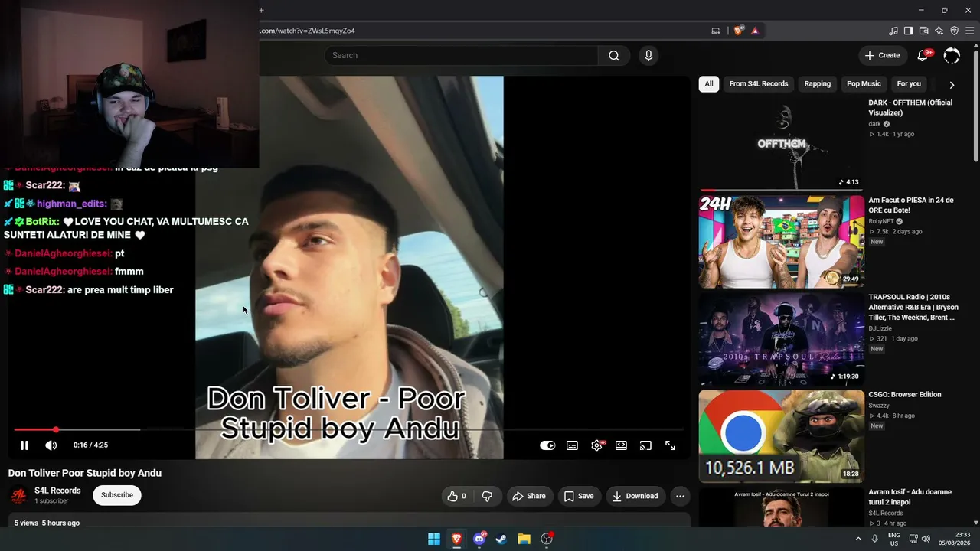Viewport: 980px width, 551px height.
Task: Share the video
Action: pos(529,496)
